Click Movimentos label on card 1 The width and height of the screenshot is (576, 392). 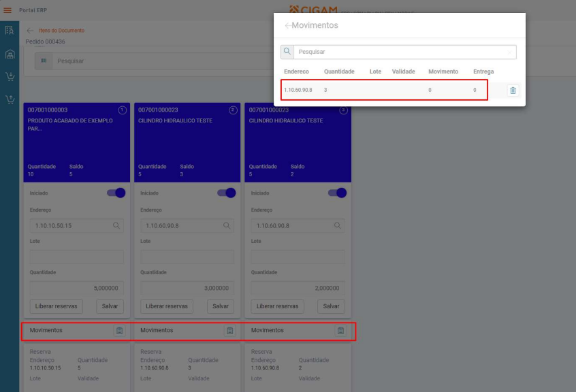pyautogui.click(x=46, y=330)
